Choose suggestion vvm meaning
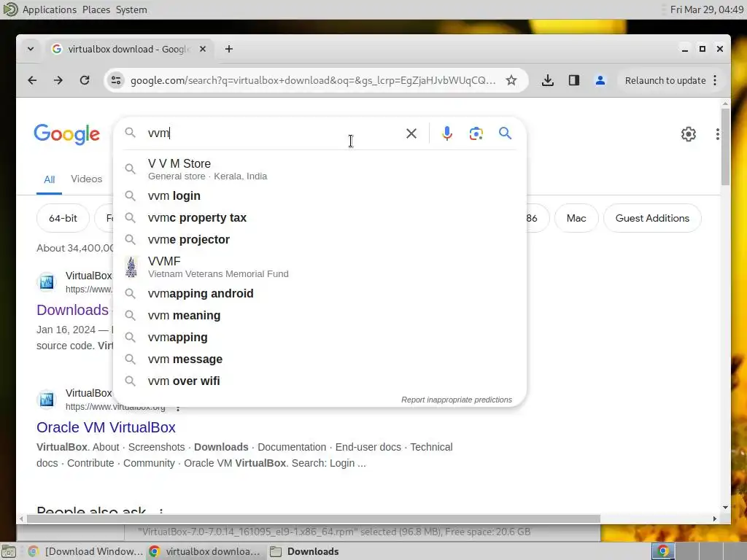747x560 pixels. coord(320,315)
